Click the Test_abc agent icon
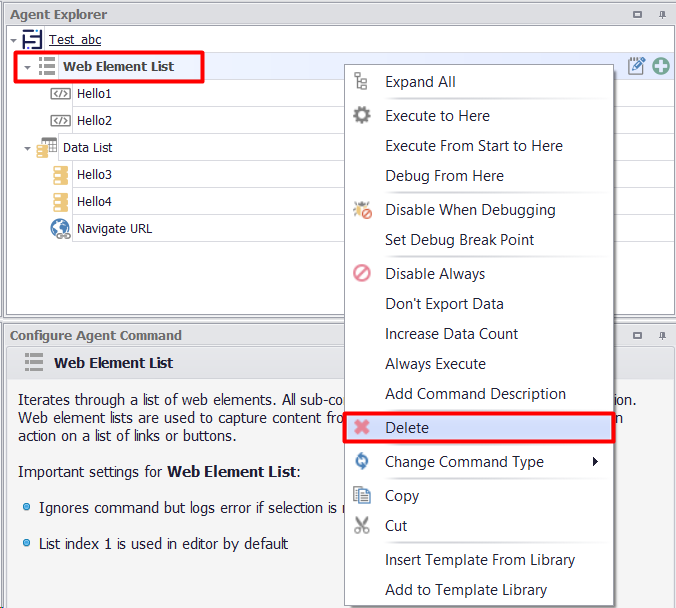Screen dimensions: 676x608 tap(33, 40)
